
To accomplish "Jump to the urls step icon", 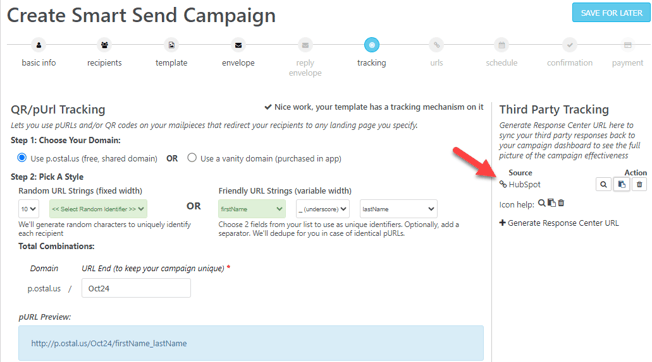I will pos(437,45).
